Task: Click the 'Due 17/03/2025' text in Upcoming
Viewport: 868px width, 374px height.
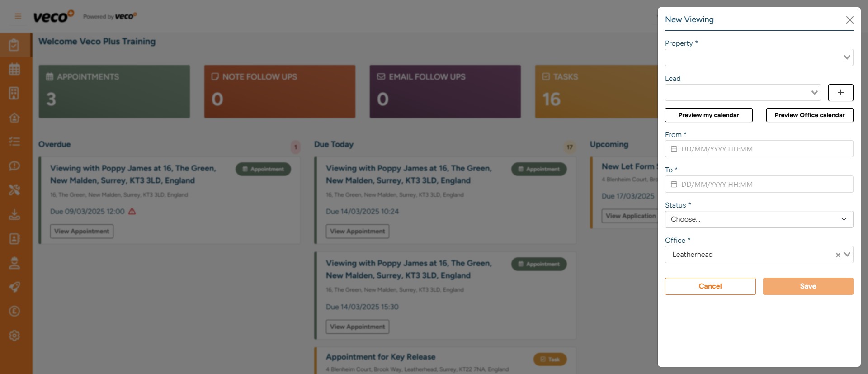Action: pyautogui.click(x=628, y=196)
